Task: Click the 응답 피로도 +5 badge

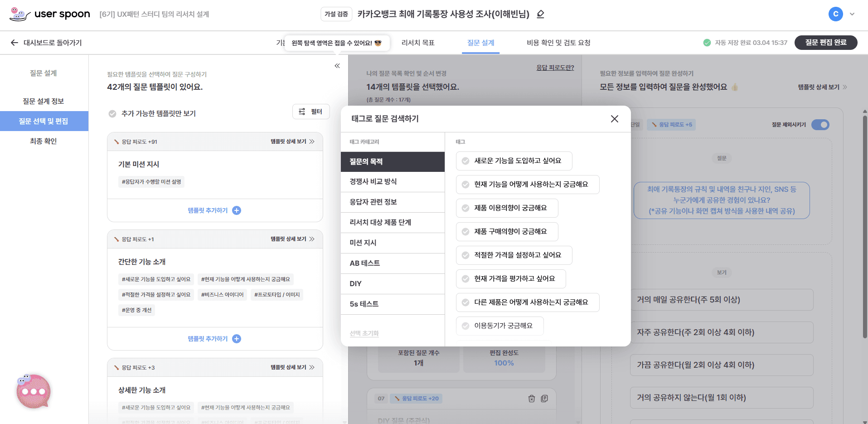Action: click(x=672, y=125)
